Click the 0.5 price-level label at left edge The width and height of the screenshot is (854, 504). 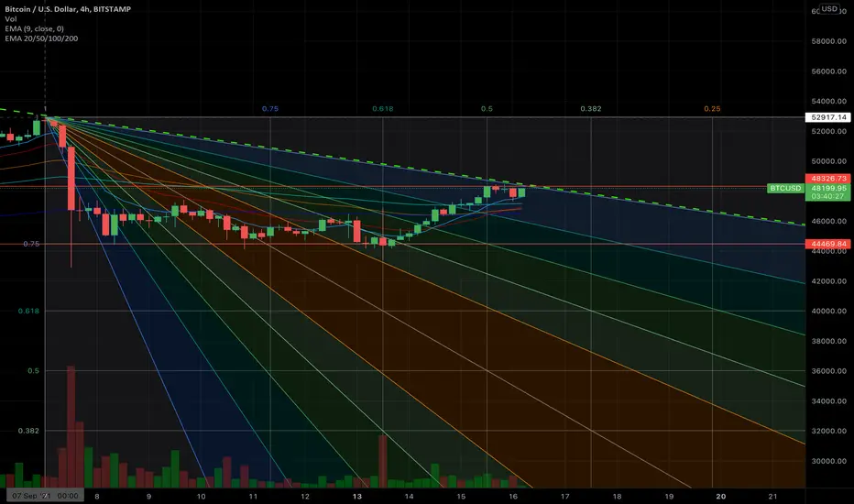[x=34, y=371]
